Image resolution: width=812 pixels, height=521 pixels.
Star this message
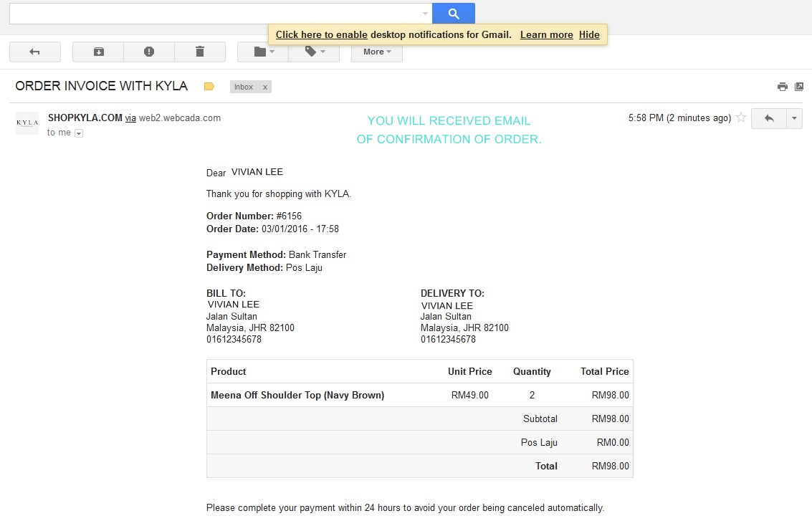pyautogui.click(x=741, y=118)
